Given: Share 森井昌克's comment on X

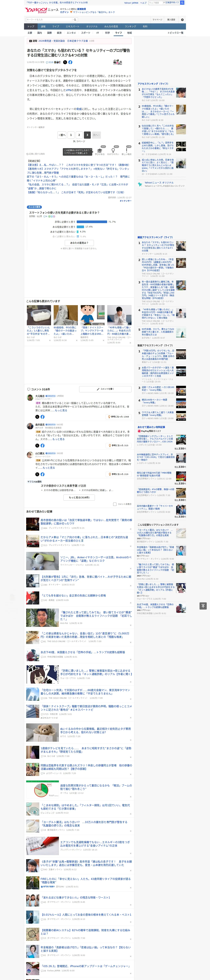Looking at the screenshot, I should 37,445.
